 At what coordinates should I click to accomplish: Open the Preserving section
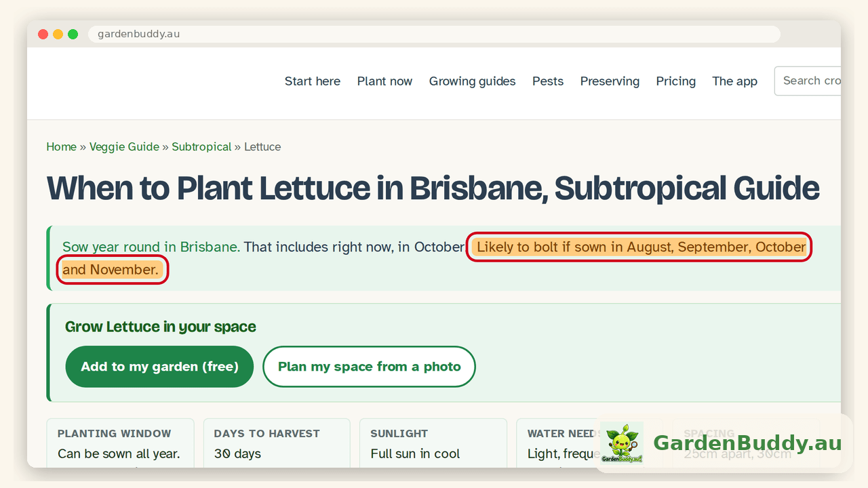click(x=610, y=81)
